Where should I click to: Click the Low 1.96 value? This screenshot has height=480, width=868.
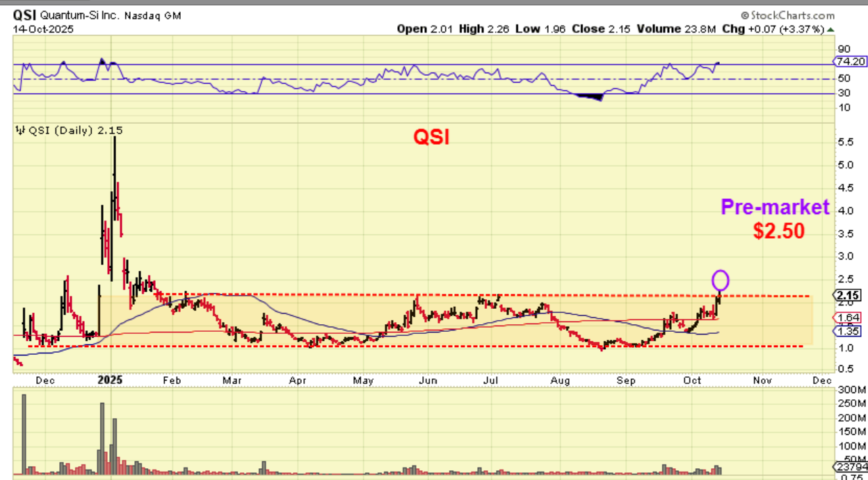point(542,29)
